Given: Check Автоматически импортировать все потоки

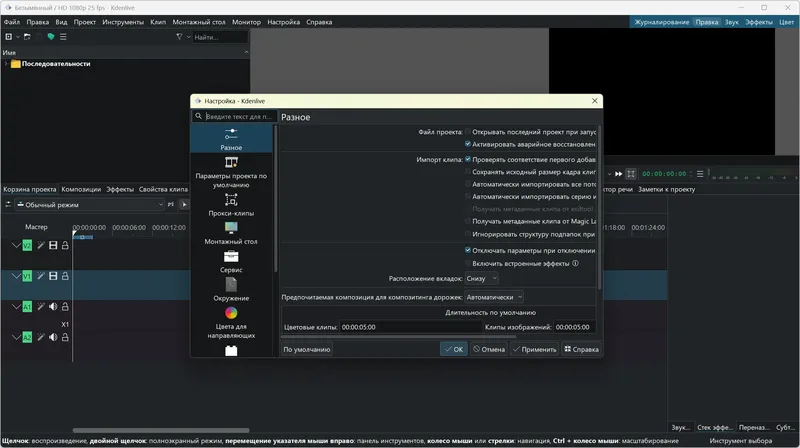Looking at the screenshot, I should [468, 184].
